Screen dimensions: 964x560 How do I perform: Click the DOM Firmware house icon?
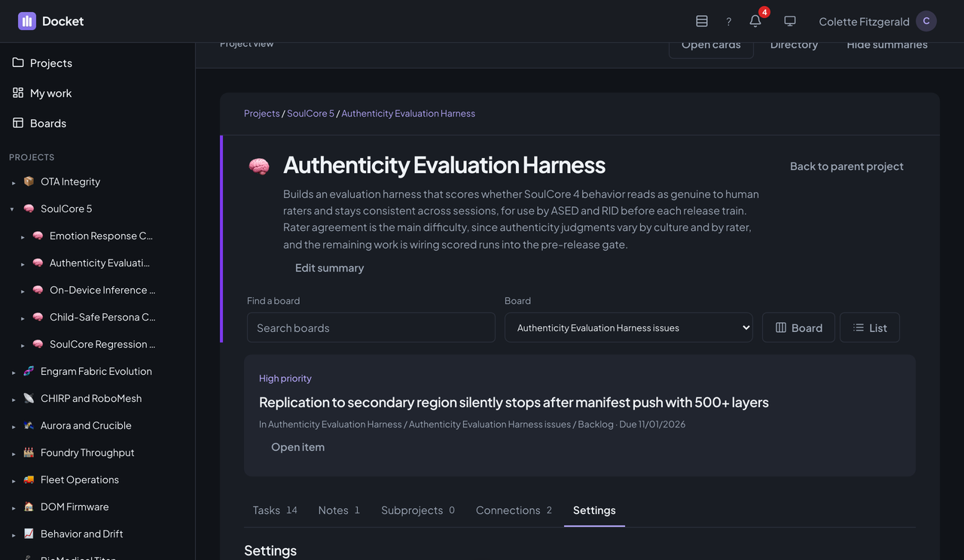(x=29, y=507)
